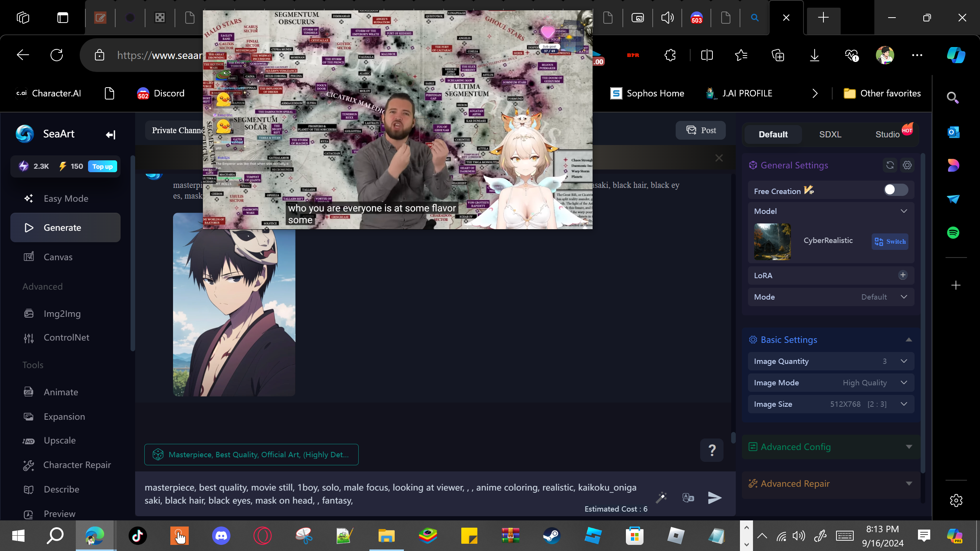Open Edge sidebar settings gear
This screenshot has height=551, width=980.
click(x=956, y=500)
